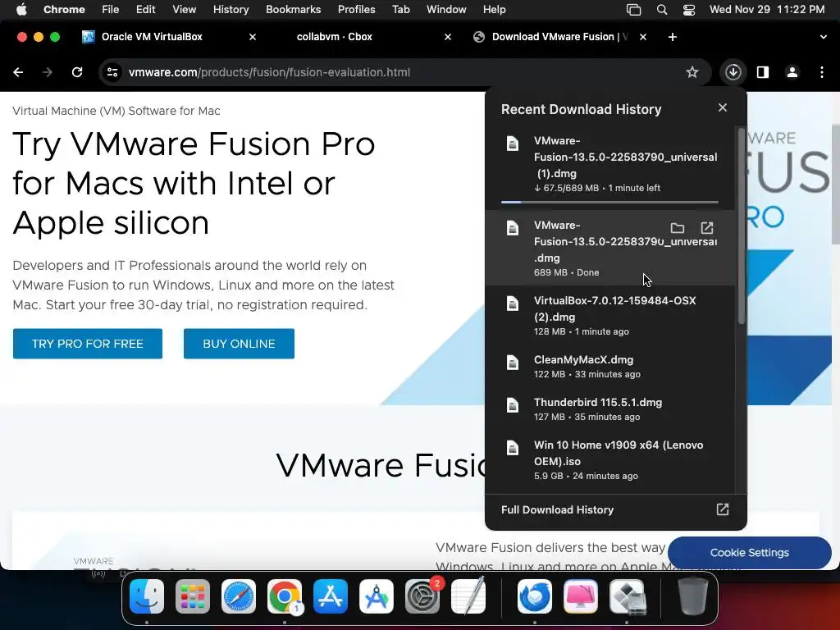840x630 pixels.
Task: Launch Safari from the Dock
Action: [239, 596]
